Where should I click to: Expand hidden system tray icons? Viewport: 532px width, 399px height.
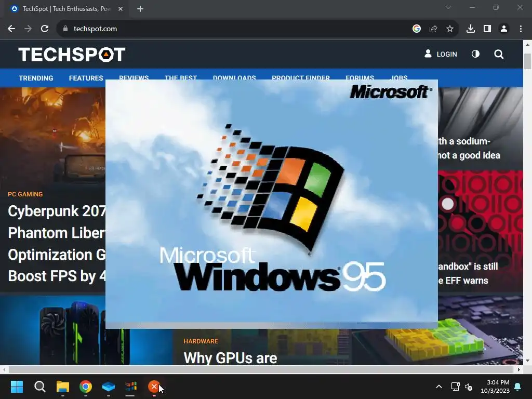click(x=438, y=387)
